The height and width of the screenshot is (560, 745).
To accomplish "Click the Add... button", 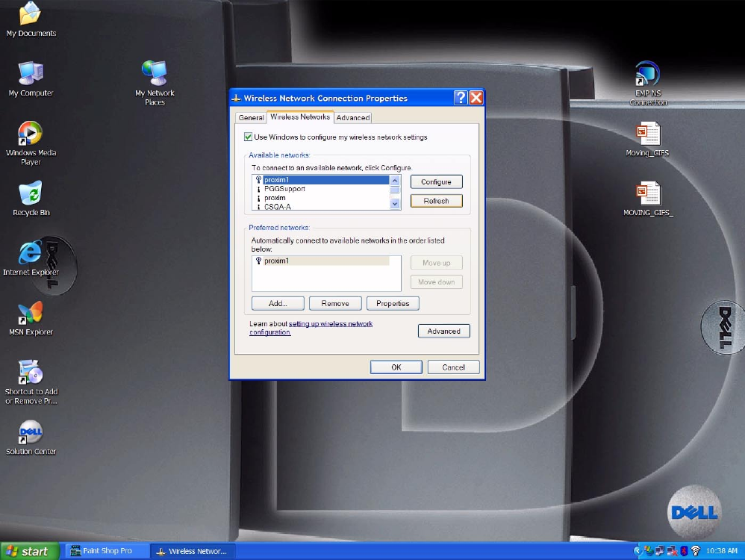I will point(278,303).
